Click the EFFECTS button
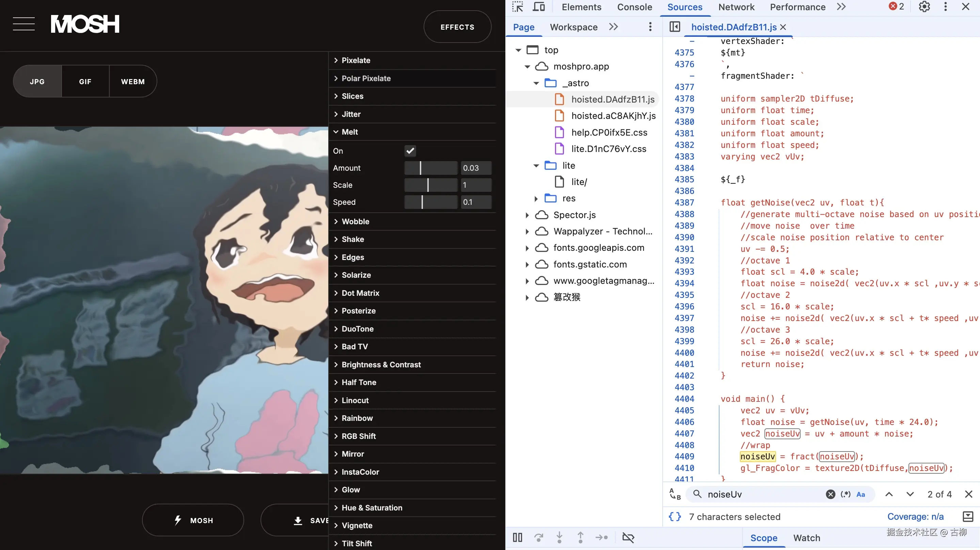The height and width of the screenshot is (550, 980). click(x=457, y=27)
